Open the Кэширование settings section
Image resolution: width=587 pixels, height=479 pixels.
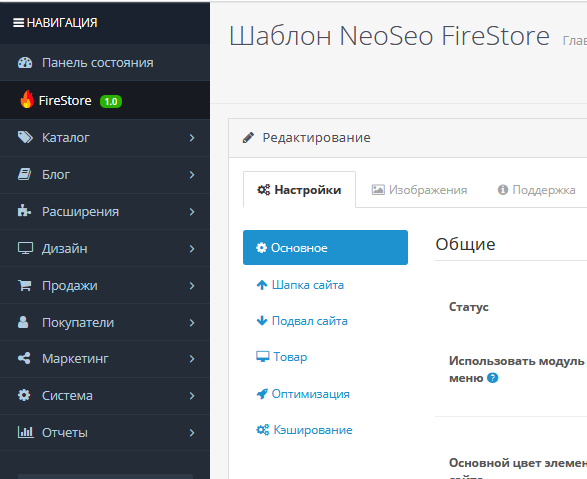coord(325,430)
